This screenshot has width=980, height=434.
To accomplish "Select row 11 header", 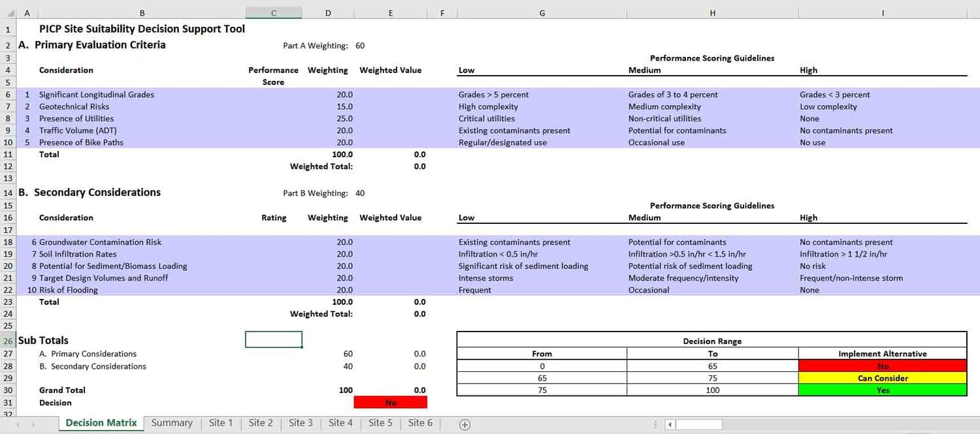I will coord(8,155).
